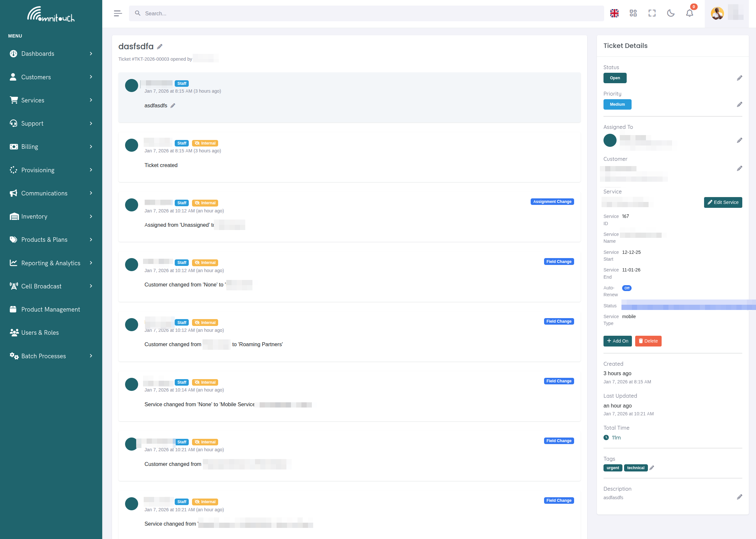Click the Total Time 11m clock icon

click(x=606, y=438)
